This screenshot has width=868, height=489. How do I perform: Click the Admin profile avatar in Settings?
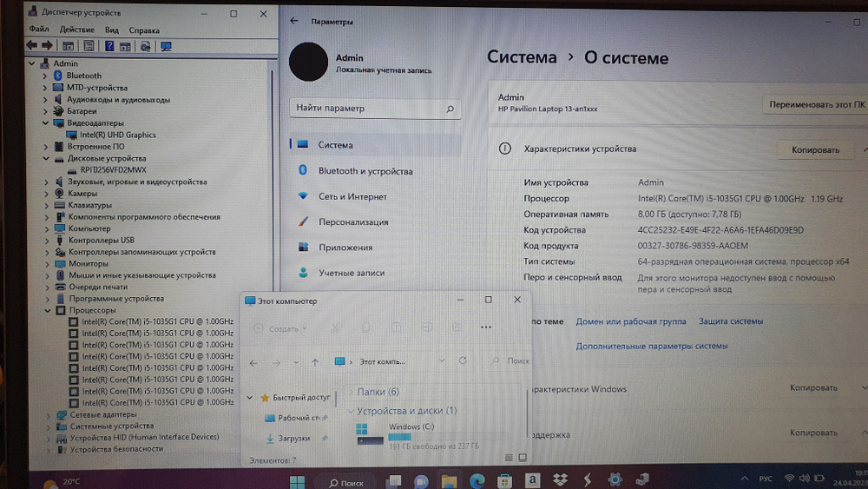(308, 62)
